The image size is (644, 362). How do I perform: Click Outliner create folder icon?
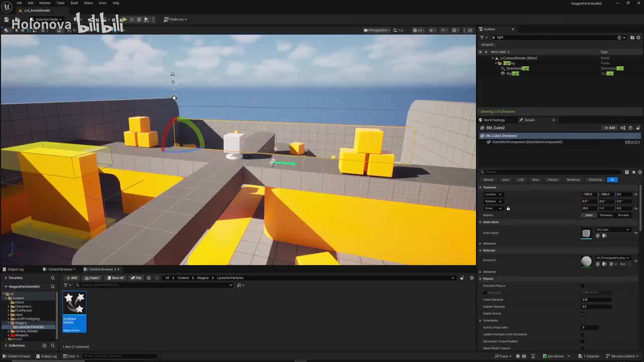[632, 37]
